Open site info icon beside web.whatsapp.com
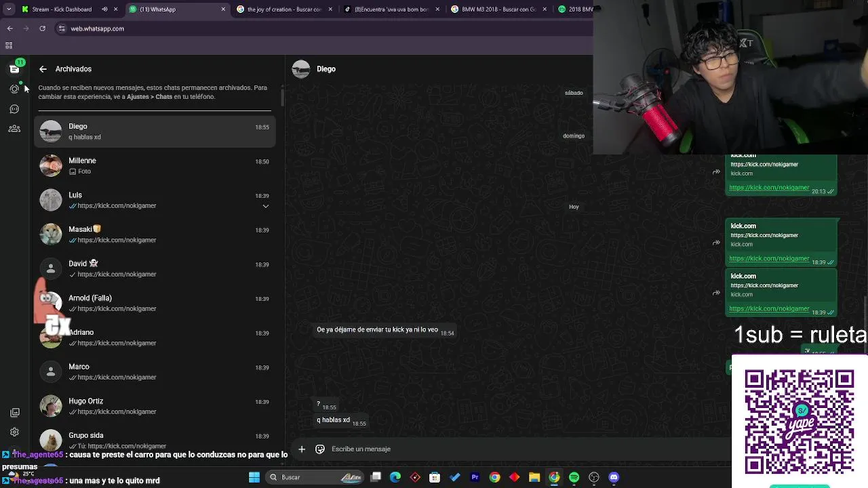This screenshot has height=488, width=868. 62,28
